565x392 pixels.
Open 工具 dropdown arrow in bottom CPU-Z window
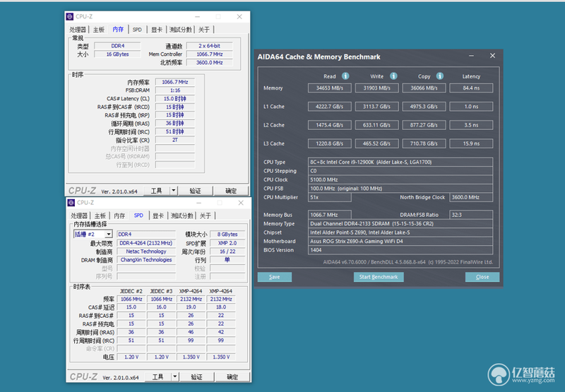pyautogui.click(x=175, y=376)
